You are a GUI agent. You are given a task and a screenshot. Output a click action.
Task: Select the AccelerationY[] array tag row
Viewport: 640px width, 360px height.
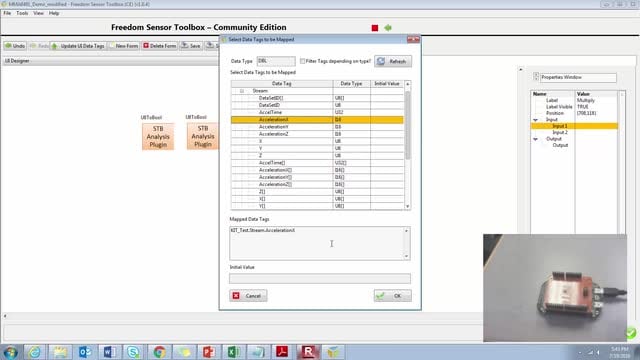317,177
